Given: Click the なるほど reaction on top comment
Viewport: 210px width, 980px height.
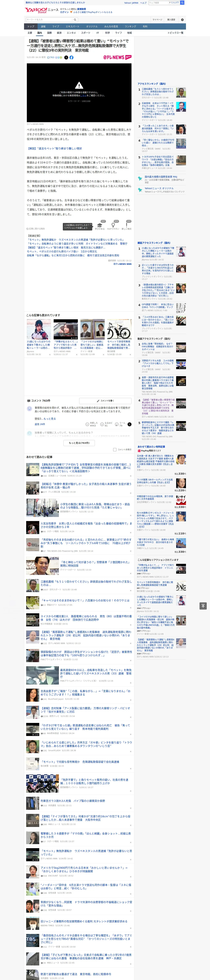Looking at the screenshot, I should tap(102, 424).
